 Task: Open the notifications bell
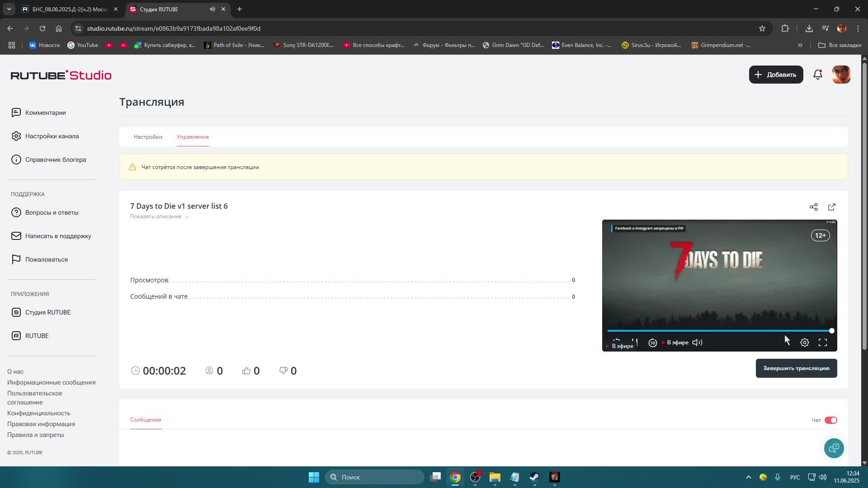click(x=817, y=75)
